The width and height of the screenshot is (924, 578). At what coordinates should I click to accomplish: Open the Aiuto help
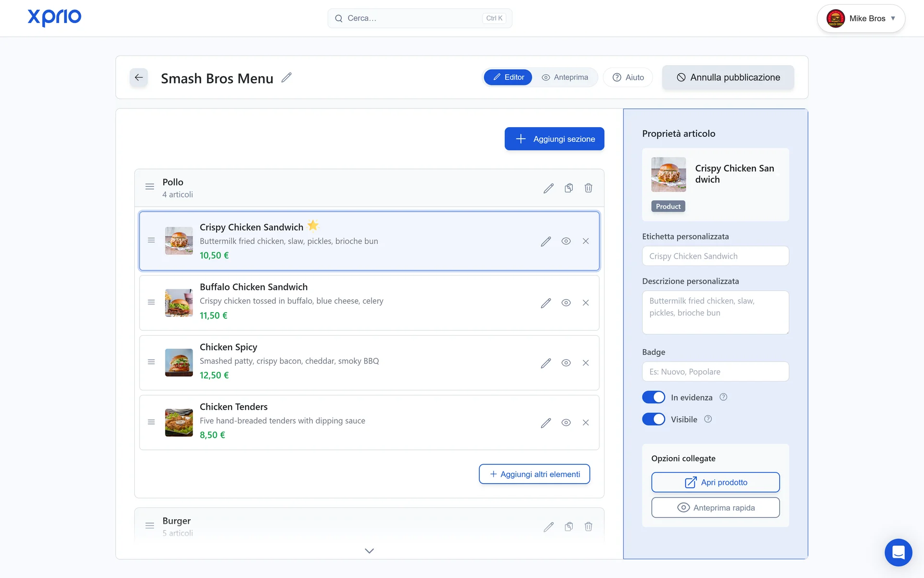click(628, 78)
